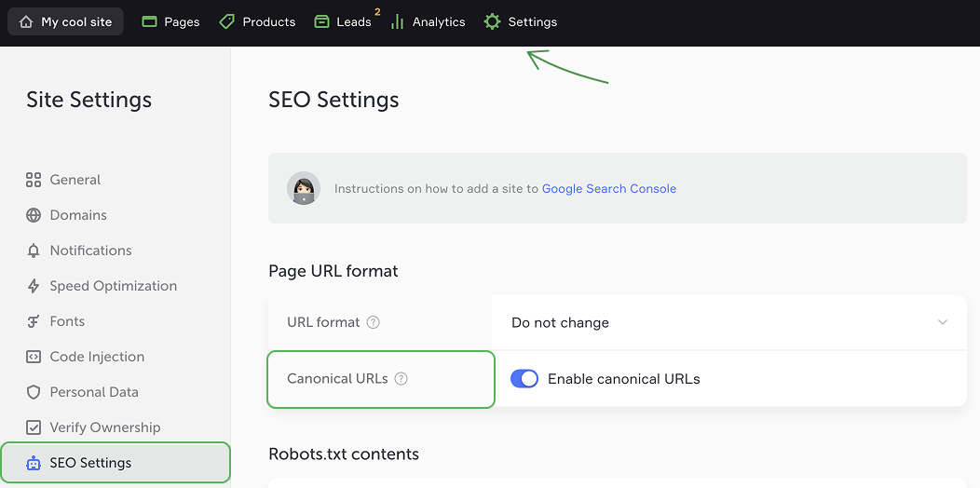Click the Code Injection icon
This screenshot has width=980, height=488.
(x=34, y=357)
